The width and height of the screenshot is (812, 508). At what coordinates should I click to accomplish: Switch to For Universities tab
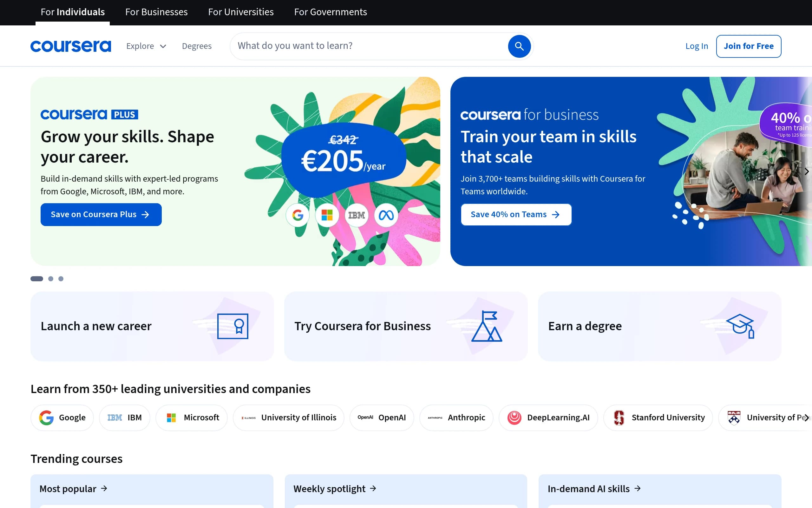pyautogui.click(x=241, y=12)
